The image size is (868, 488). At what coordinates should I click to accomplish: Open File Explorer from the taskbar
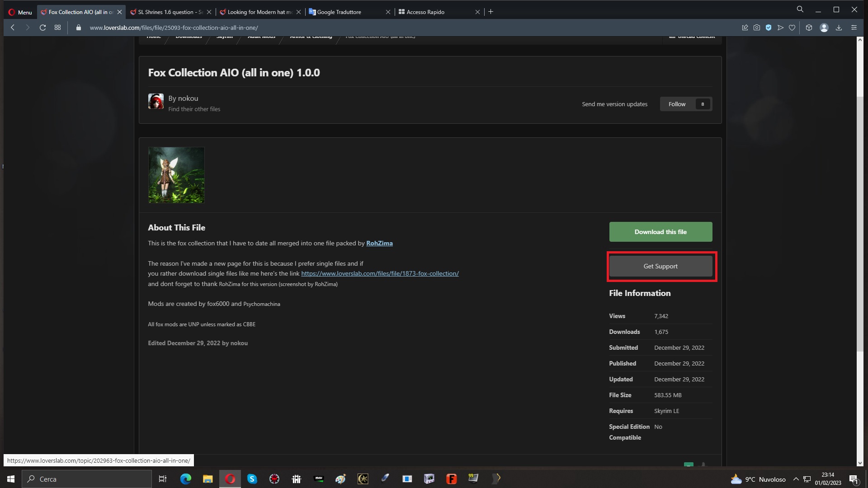[x=208, y=479]
